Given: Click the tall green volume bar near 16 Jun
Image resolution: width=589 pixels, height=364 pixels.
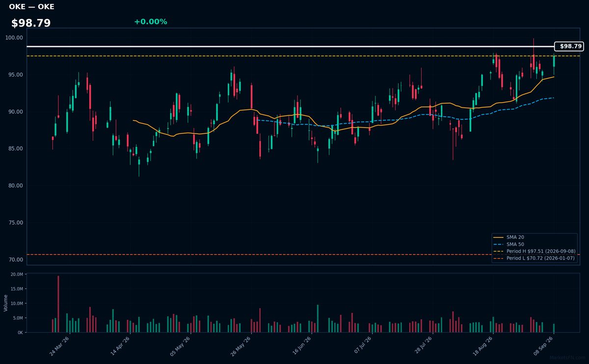Looking at the screenshot, I should pos(318,318).
